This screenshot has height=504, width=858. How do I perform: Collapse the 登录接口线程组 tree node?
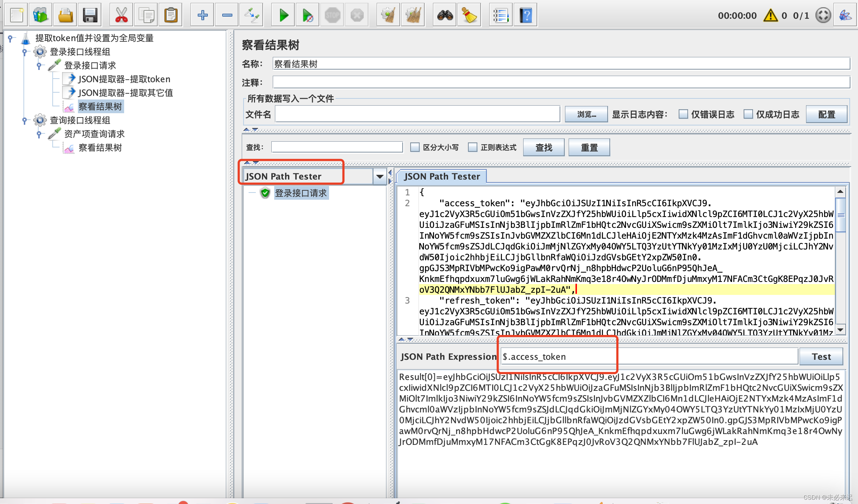tap(25, 52)
